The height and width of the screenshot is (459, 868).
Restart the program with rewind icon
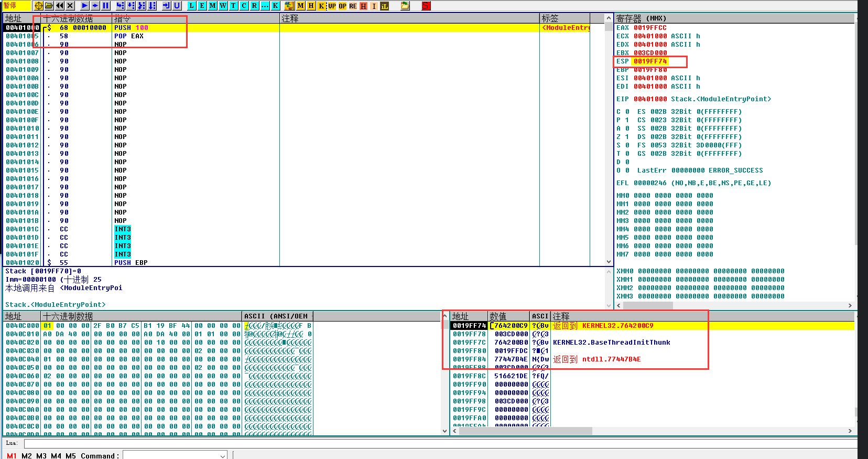tap(60, 6)
